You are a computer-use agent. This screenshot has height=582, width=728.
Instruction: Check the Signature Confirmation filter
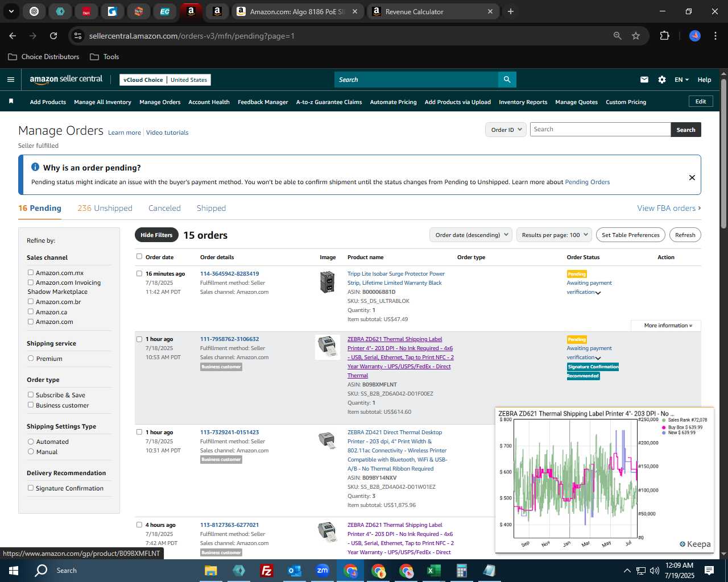(31, 488)
